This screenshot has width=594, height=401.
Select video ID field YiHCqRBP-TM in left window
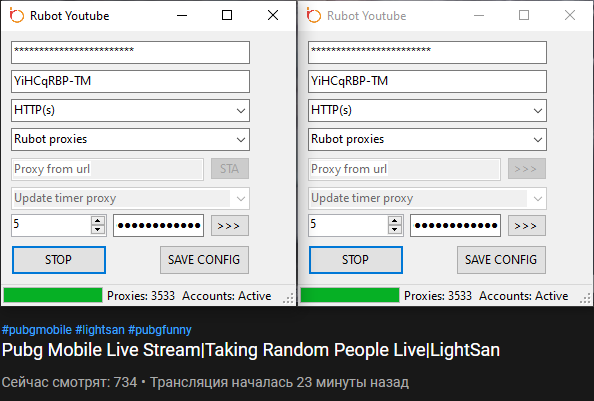click(130, 81)
